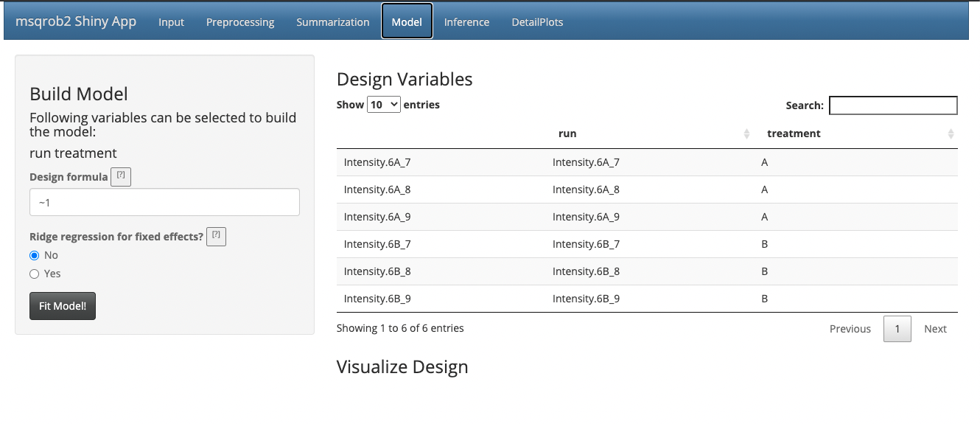980x424 pixels.
Task: Click page 1 in pagination
Action: 897,329
